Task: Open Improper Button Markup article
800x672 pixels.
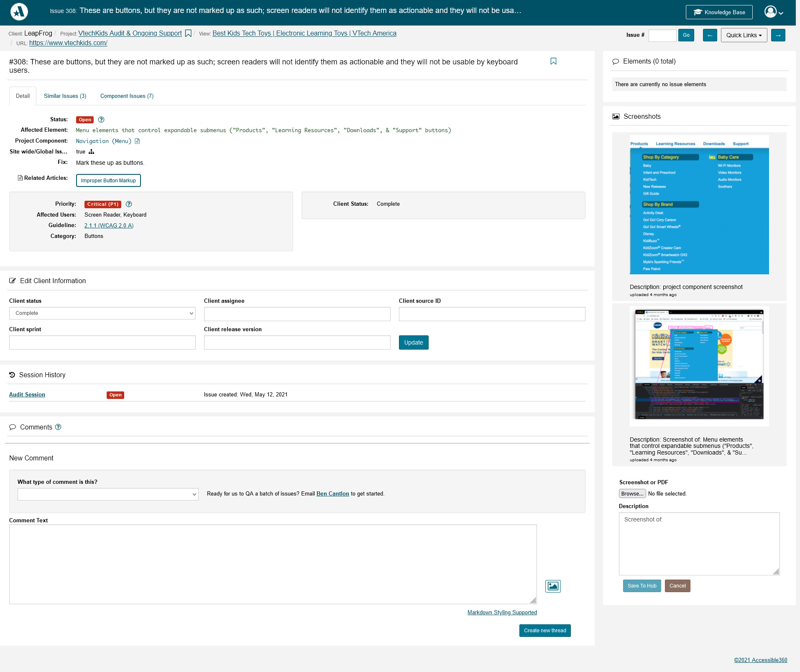Action: (x=108, y=181)
